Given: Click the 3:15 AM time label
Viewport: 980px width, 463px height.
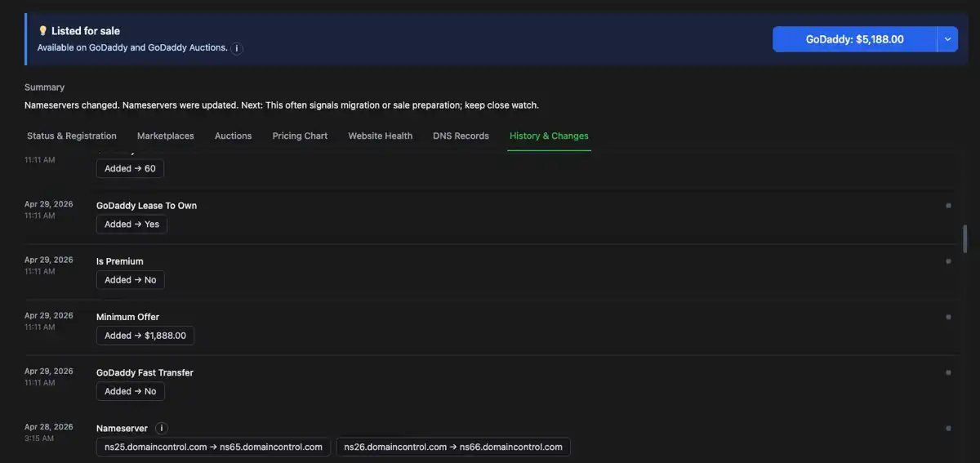Looking at the screenshot, I should point(39,439).
